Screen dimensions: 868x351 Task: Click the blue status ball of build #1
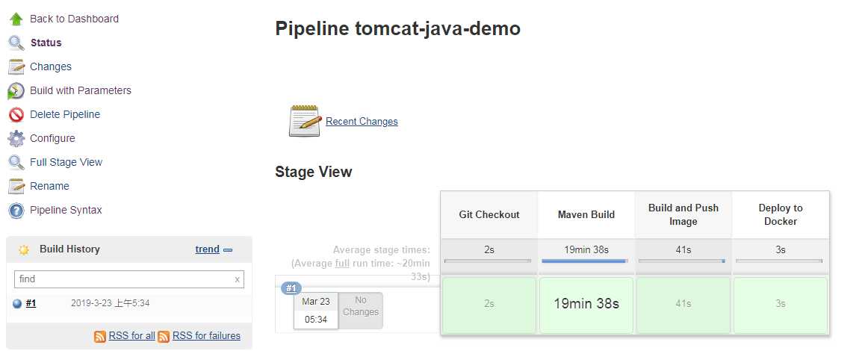(x=17, y=303)
